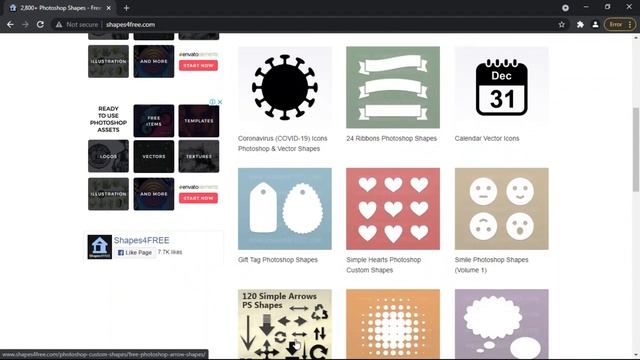The width and height of the screenshot is (640, 360).
Task: Click the Shapes4FREE house logo icon
Action: (x=99, y=247)
